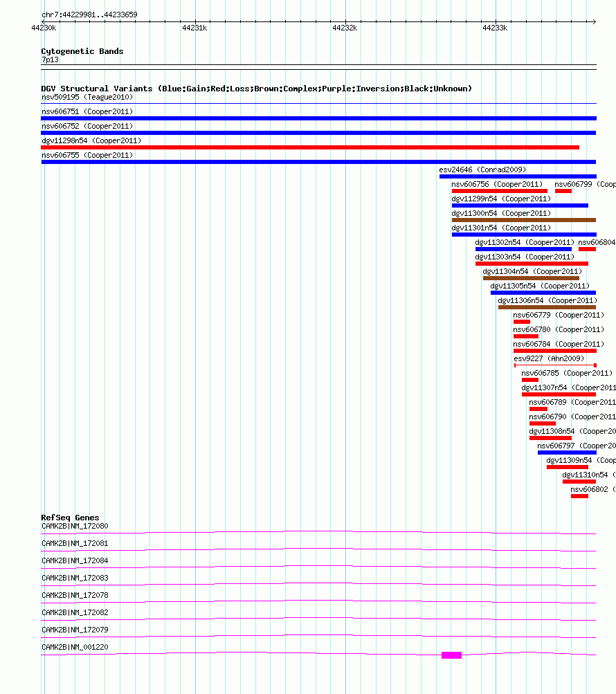Open variant dgv11310n54
This screenshot has height=694, width=616.
click(589, 475)
